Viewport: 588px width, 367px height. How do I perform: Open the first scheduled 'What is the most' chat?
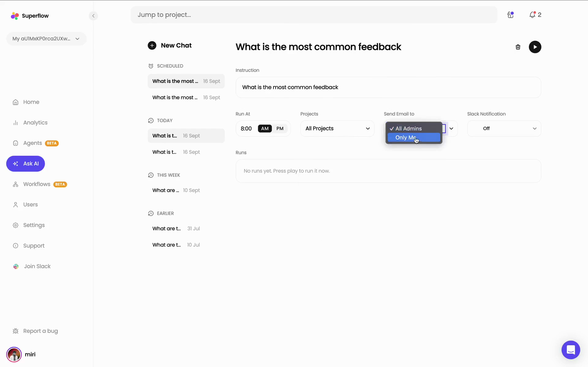186,81
